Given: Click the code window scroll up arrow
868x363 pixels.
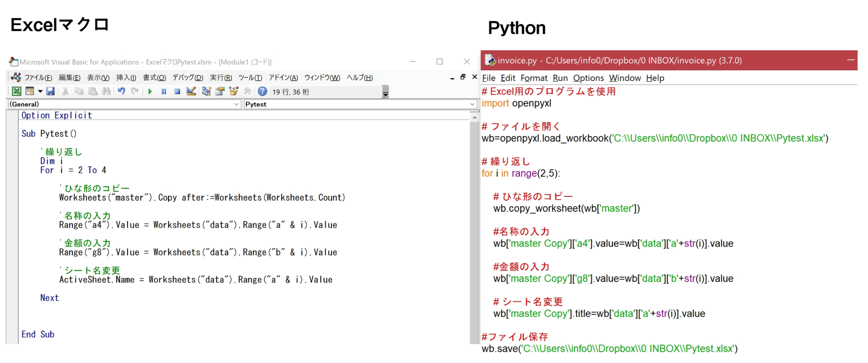Looking at the screenshot, I should [x=474, y=118].
